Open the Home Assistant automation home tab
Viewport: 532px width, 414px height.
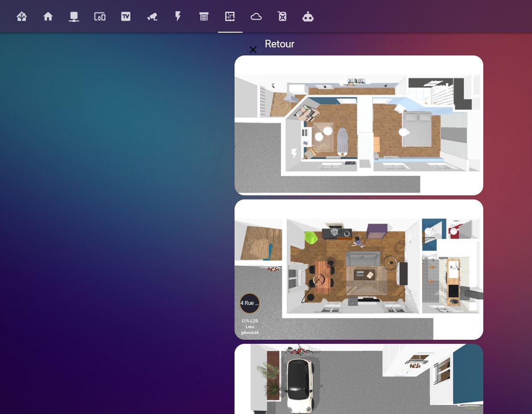click(22, 16)
